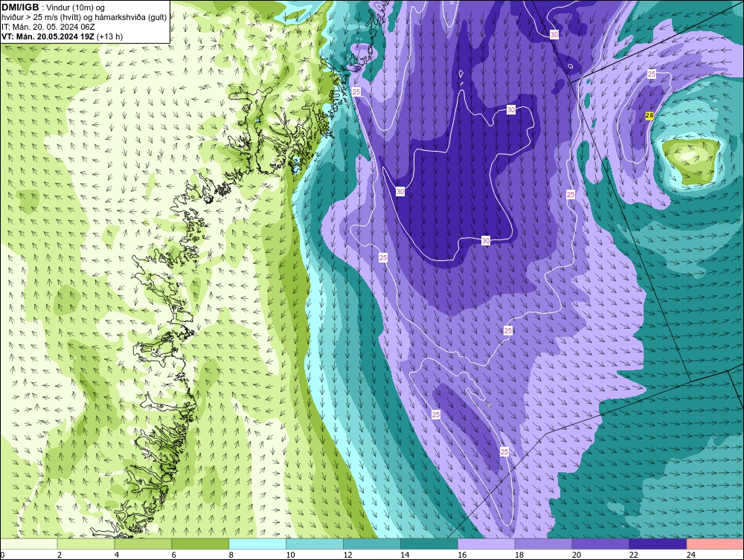Click the 14–16 m/s dark teal legend swatch
744x560 pixels.
tap(429, 544)
